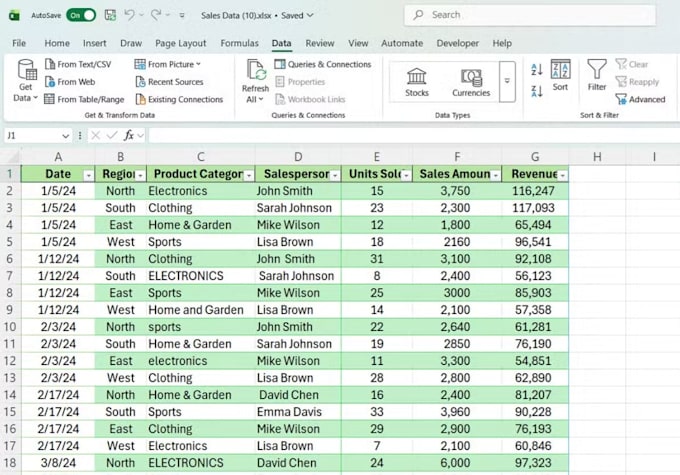Switch to the View tab
Image resolution: width=680 pixels, height=475 pixels.
pos(358,43)
